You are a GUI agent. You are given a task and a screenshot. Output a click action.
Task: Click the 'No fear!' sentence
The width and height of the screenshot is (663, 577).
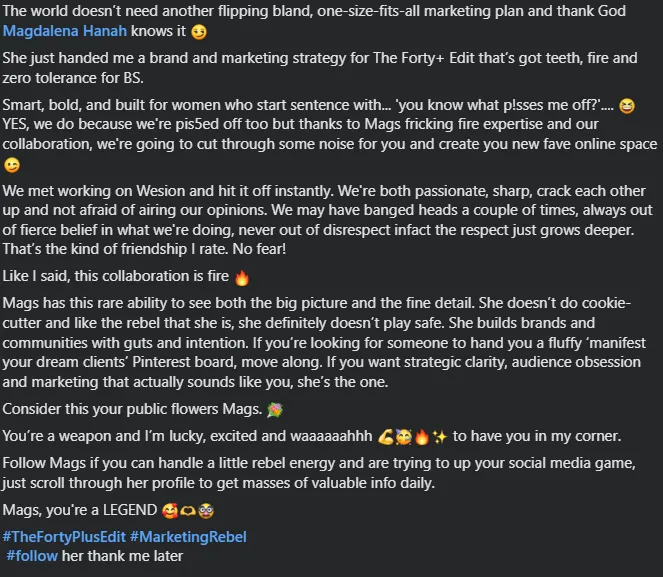click(x=259, y=249)
